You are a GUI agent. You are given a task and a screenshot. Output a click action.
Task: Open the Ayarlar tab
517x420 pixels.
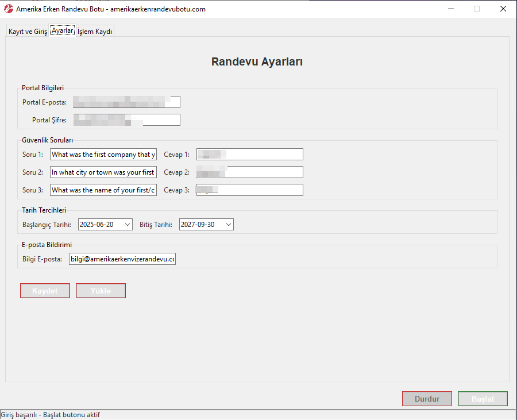(x=62, y=31)
